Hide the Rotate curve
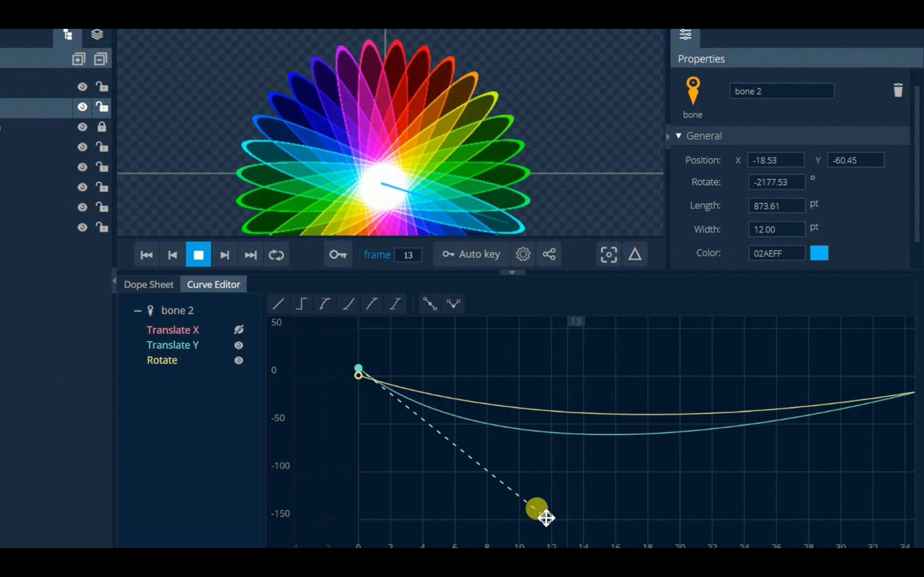The width and height of the screenshot is (924, 577). point(239,360)
